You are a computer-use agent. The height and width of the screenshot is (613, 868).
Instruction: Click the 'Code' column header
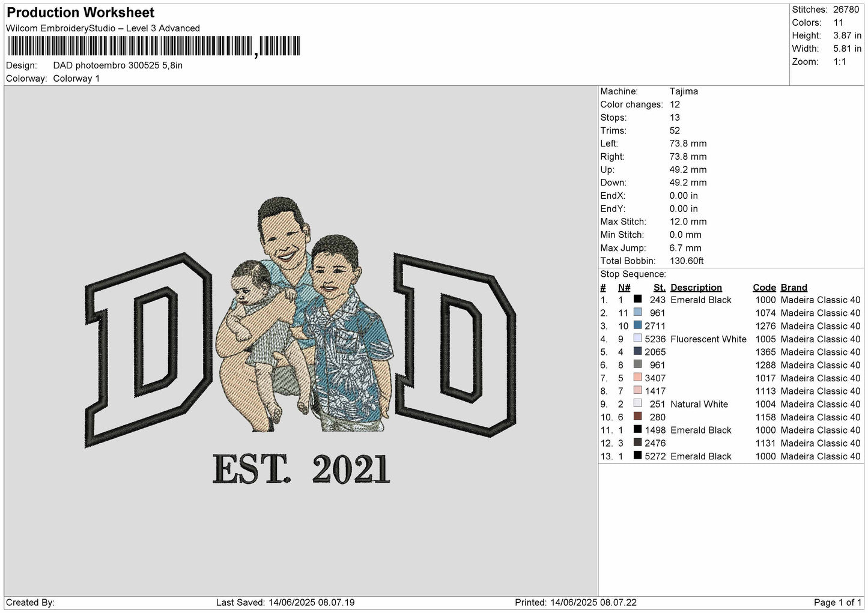[x=764, y=287]
